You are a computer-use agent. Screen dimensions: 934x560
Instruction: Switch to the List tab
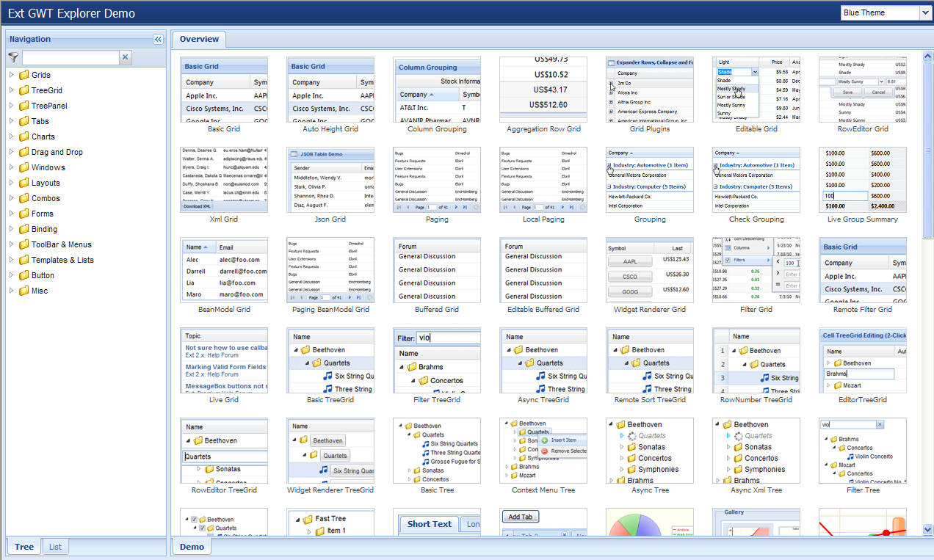[55, 547]
